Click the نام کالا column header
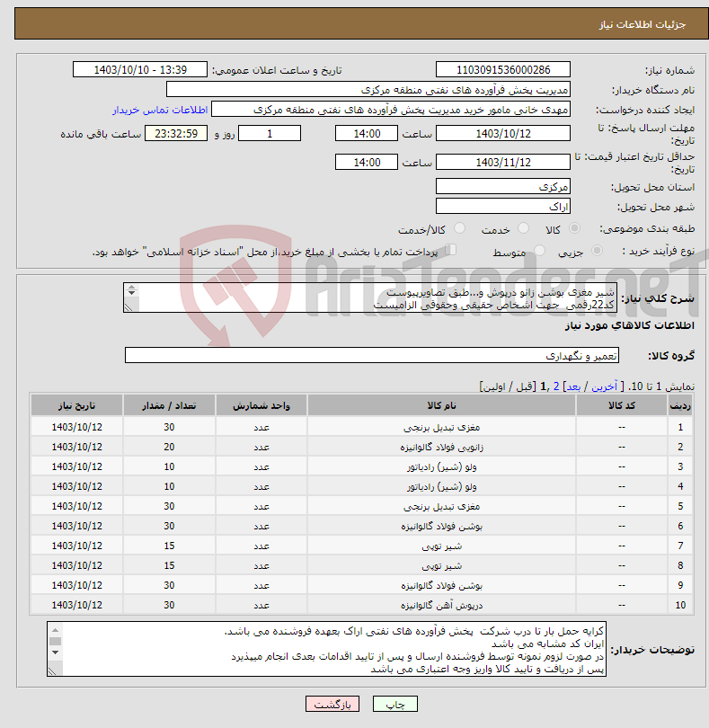 point(441,405)
